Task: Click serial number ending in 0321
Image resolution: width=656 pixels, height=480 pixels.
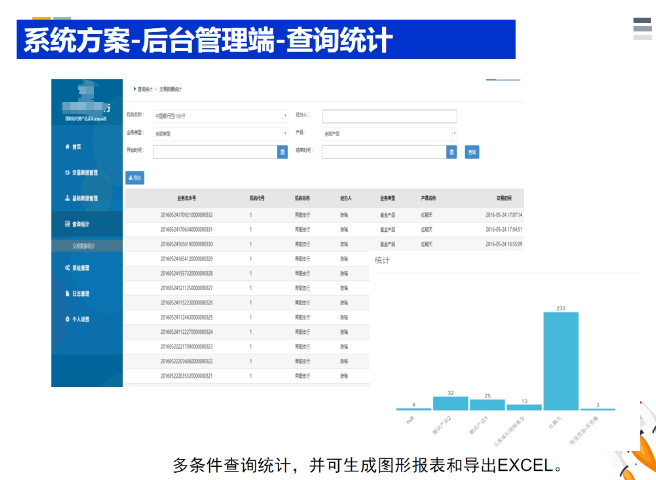Action: [187, 376]
